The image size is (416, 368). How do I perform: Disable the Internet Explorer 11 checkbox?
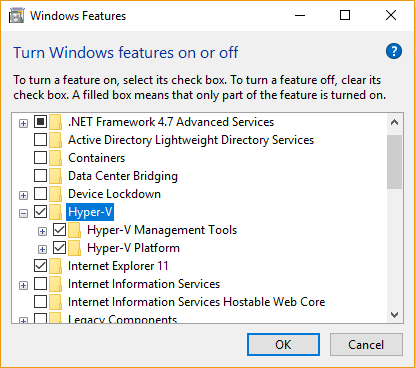(x=40, y=266)
